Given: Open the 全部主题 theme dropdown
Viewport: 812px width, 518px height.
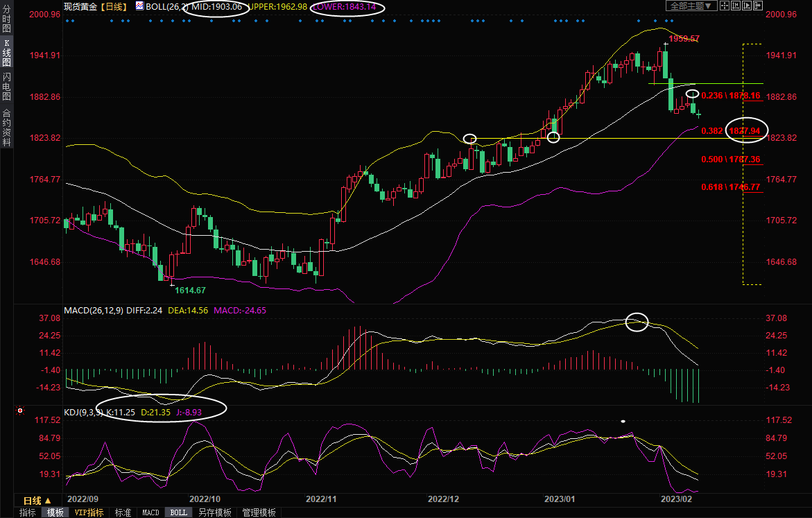Looking at the screenshot, I should point(691,6).
